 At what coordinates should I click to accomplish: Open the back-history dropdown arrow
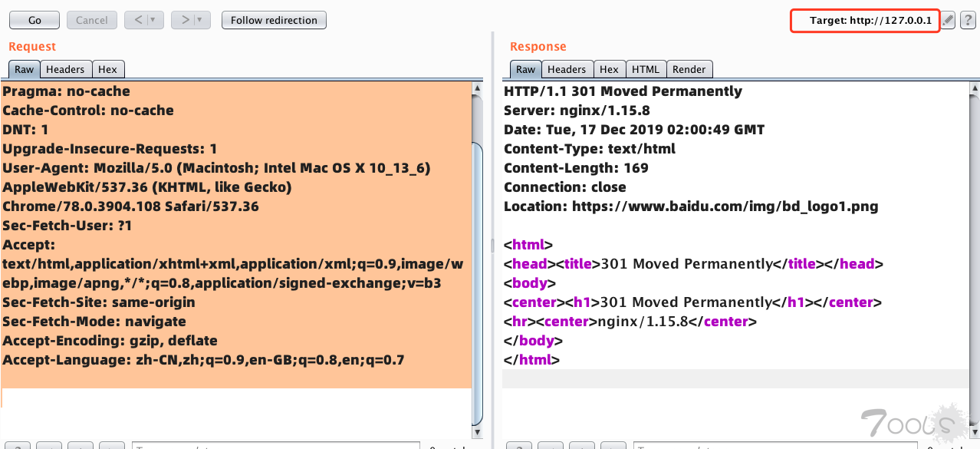[x=153, y=20]
